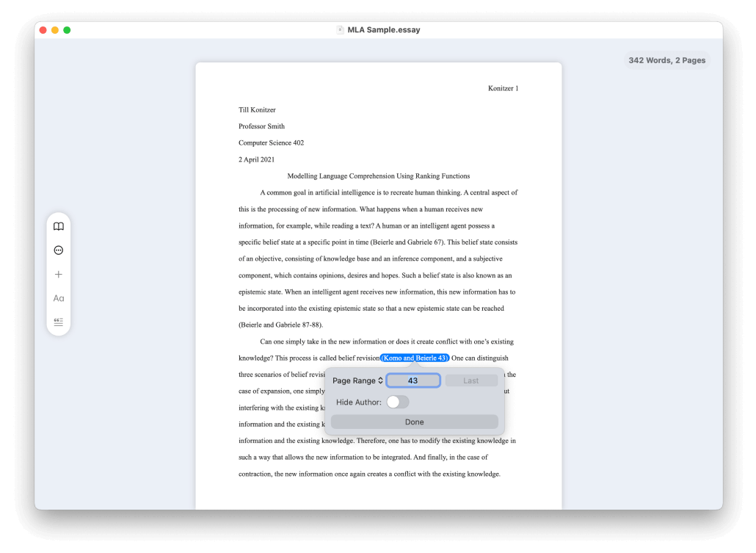Click the page number field showing 43
Screen dimensions: 756x553
(413, 380)
